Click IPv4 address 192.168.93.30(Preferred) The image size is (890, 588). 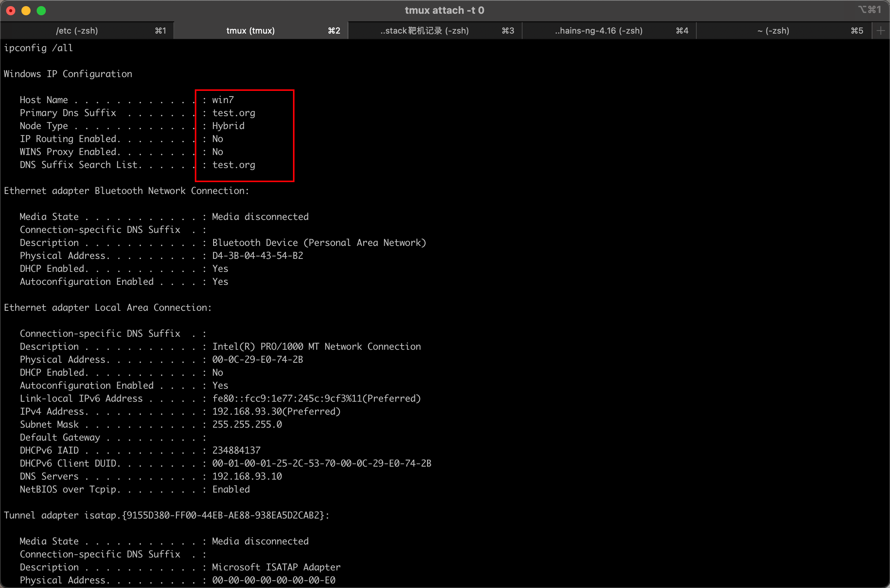click(277, 412)
